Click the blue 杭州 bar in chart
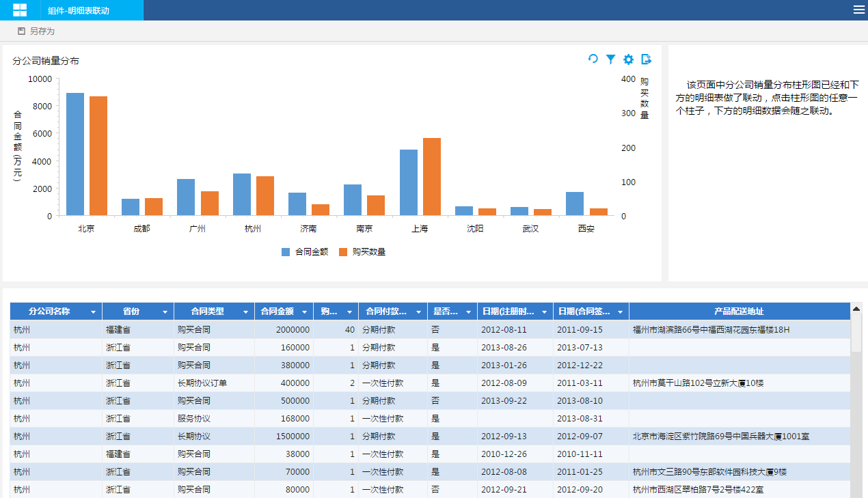The height and width of the screenshot is (498, 868). coord(242,195)
